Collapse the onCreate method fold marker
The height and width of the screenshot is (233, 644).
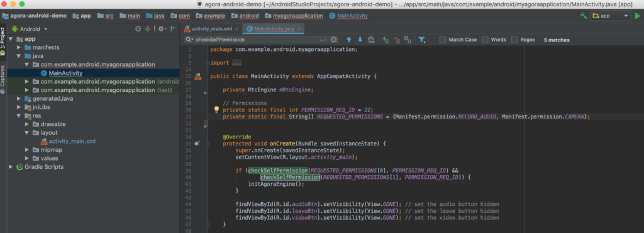tap(208, 144)
